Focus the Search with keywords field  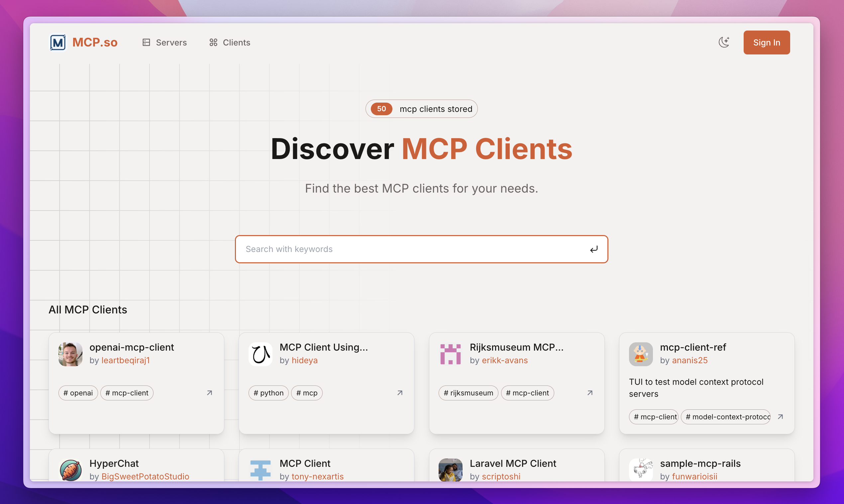(408, 249)
